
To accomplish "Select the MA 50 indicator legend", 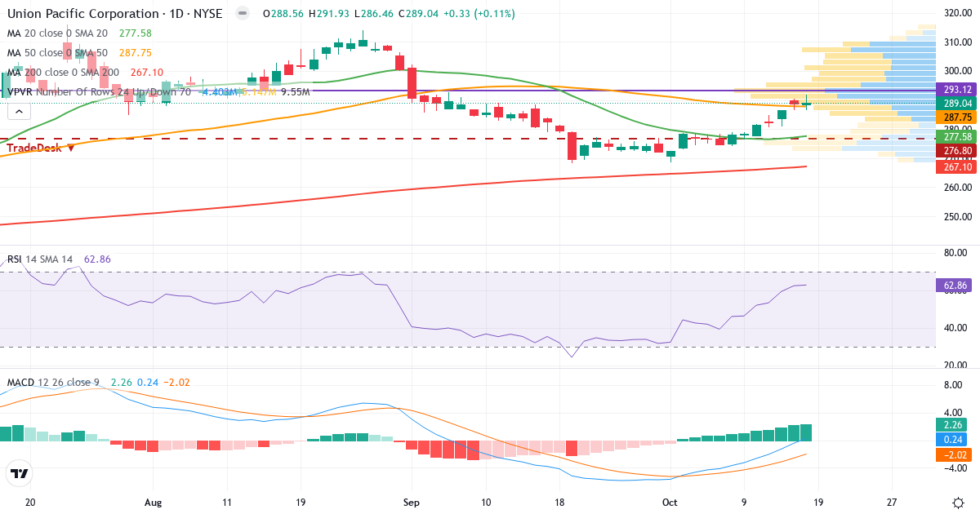I will click(79, 52).
